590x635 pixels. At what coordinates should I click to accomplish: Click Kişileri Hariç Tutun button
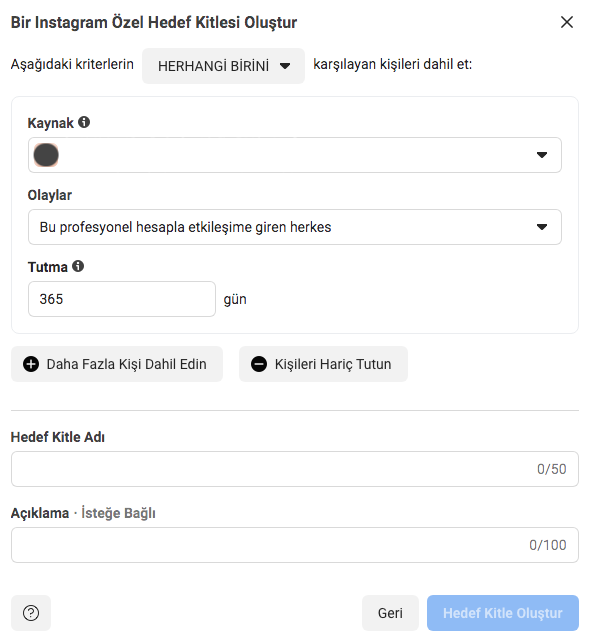(x=324, y=364)
